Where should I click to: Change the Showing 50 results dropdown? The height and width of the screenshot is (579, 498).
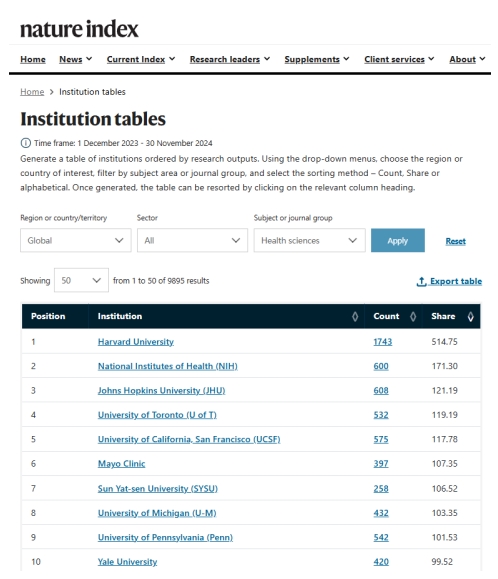pyautogui.click(x=81, y=280)
